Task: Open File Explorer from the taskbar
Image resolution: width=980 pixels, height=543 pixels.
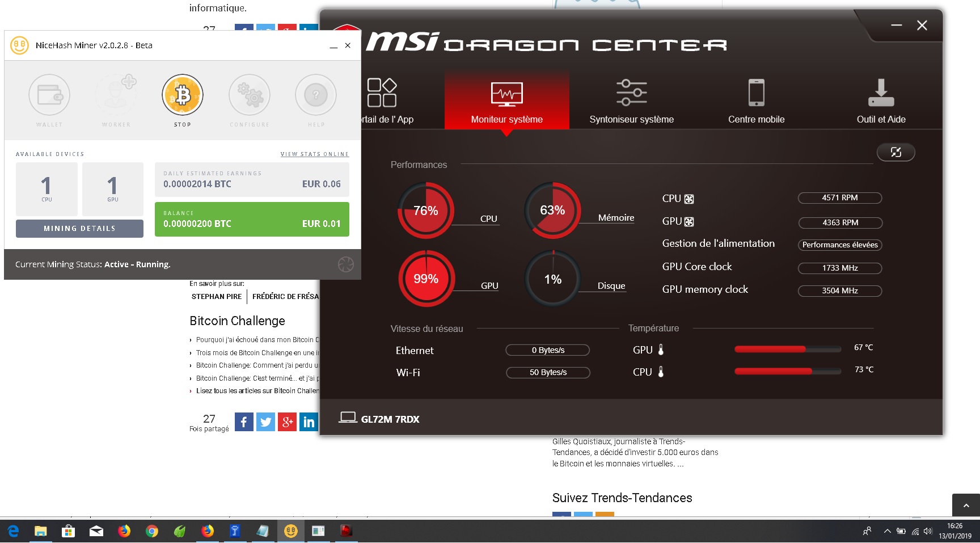Action: coord(40,532)
